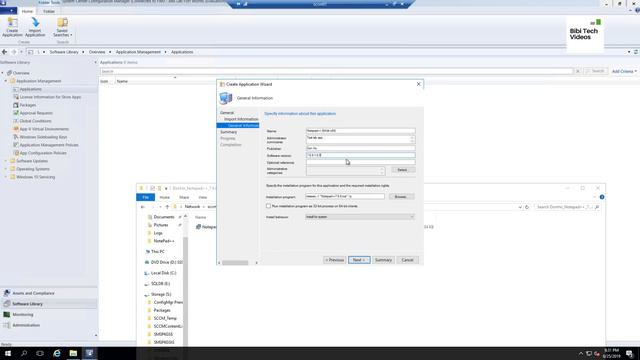
Task: Click the Configuration Manager taskbar icon
Action: tap(89, 353)
